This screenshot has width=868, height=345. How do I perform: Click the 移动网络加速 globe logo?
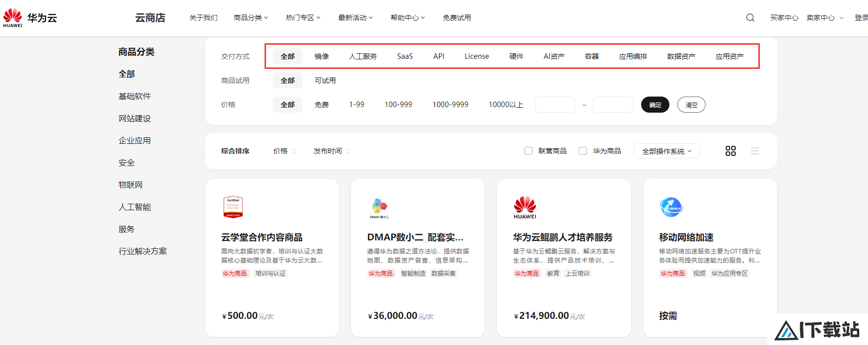click(x=671, y=207)
